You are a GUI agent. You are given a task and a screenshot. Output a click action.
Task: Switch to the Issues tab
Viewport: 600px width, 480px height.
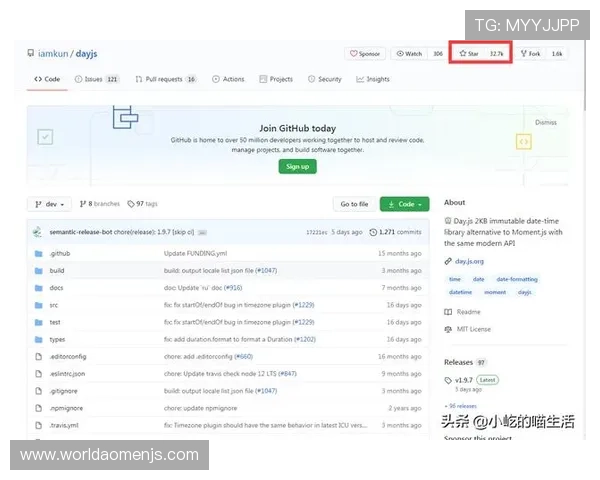(x=97, y=79)
